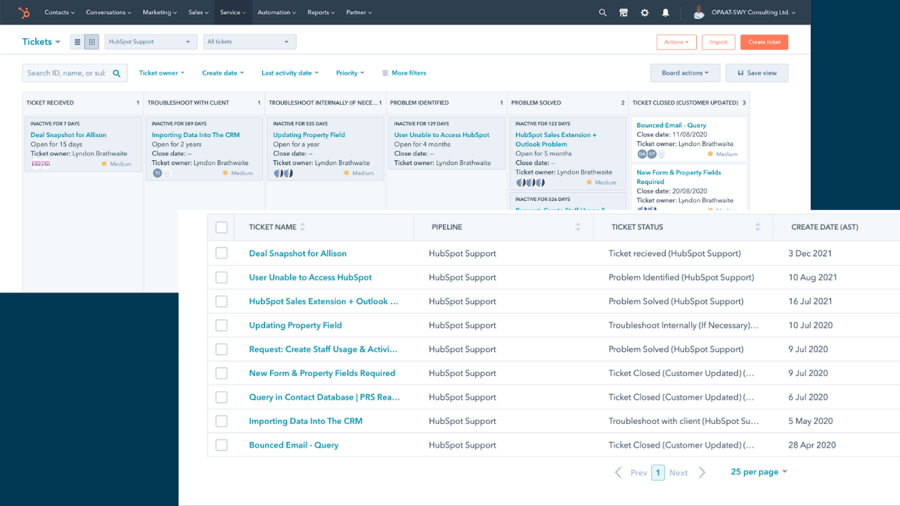The height and width of the screenshot is (506, 900).
Task: Open the HubSpot Support pipeline dropdown
Action: click(150, 42)
